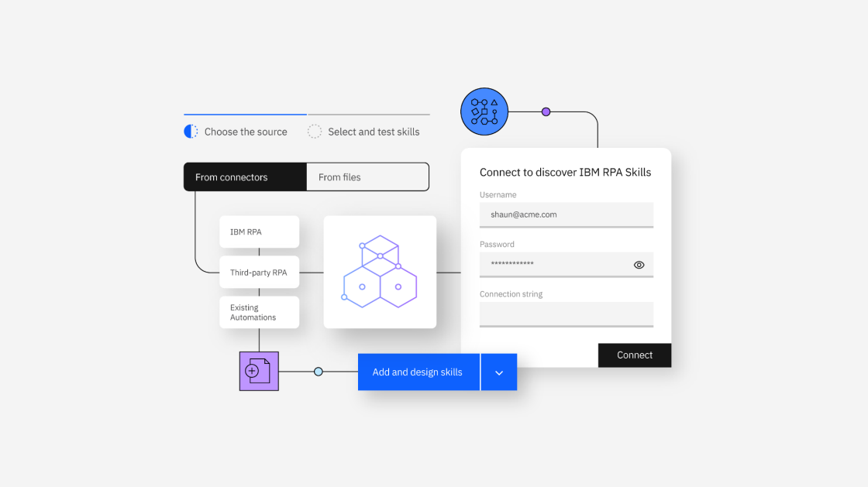868x487 pixels.
Task: Focus the Connection string input field
Action: [567, 314]
